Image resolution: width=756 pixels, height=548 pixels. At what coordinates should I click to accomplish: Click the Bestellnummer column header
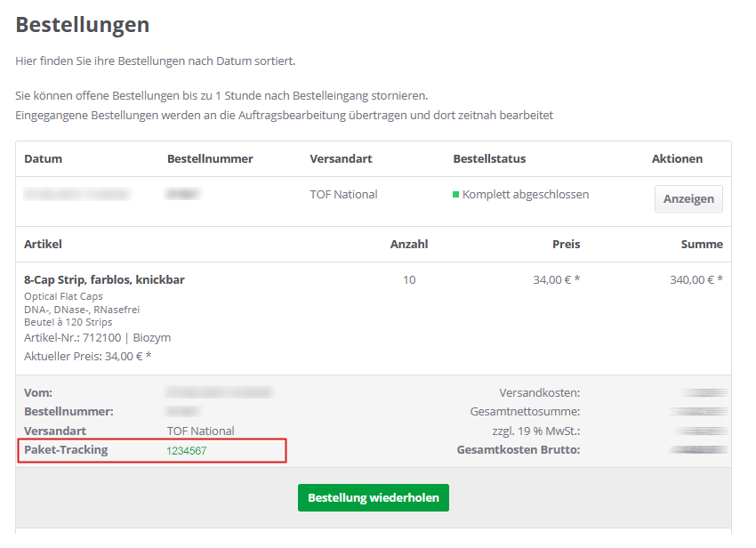click(210, 158)
